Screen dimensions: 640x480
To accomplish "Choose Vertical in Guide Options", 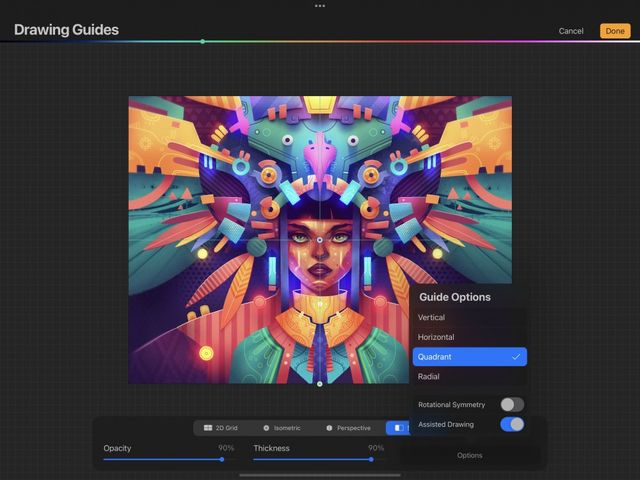I will pyautogui.click(x=469, y=318).
